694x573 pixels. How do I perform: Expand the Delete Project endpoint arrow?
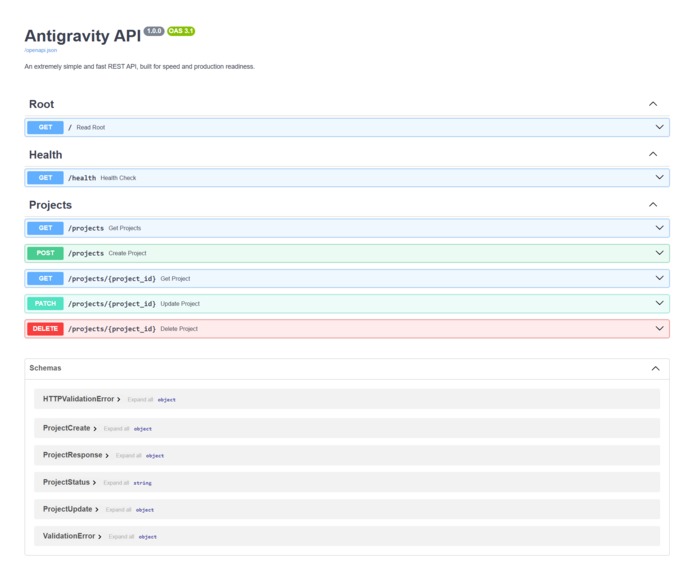pyautogui.click(x=659, y=328)
